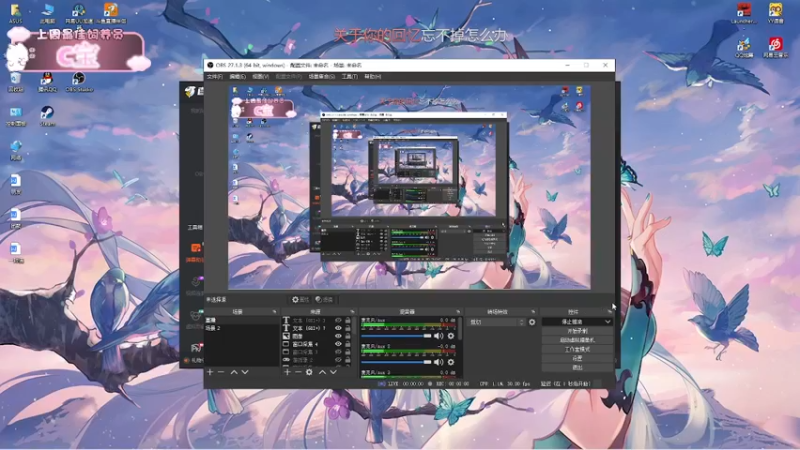Open transition properties gear icon
The height and width of the screenshot is (450, 800).
click(532, 322)
